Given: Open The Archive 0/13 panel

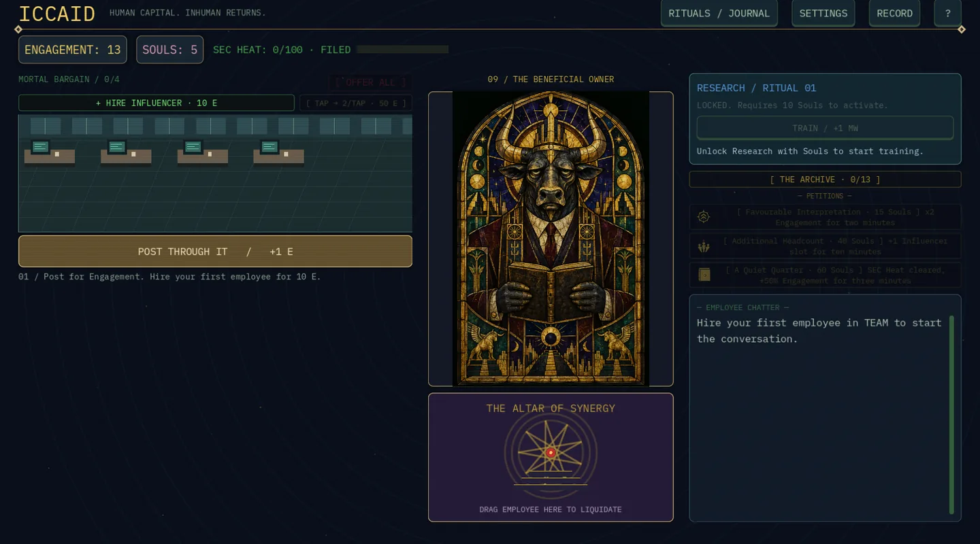Looking at the screenshot, I should (825, 180).
